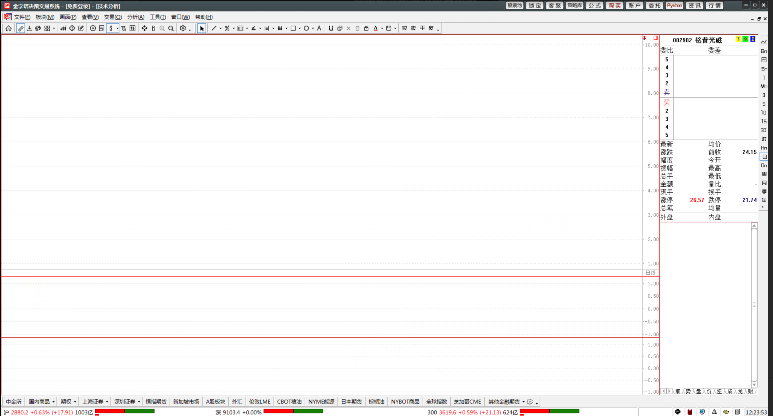Switch to the CBOT粮油 tab
Viewport: 773px width, 416px height.
(x=289, y=402)
